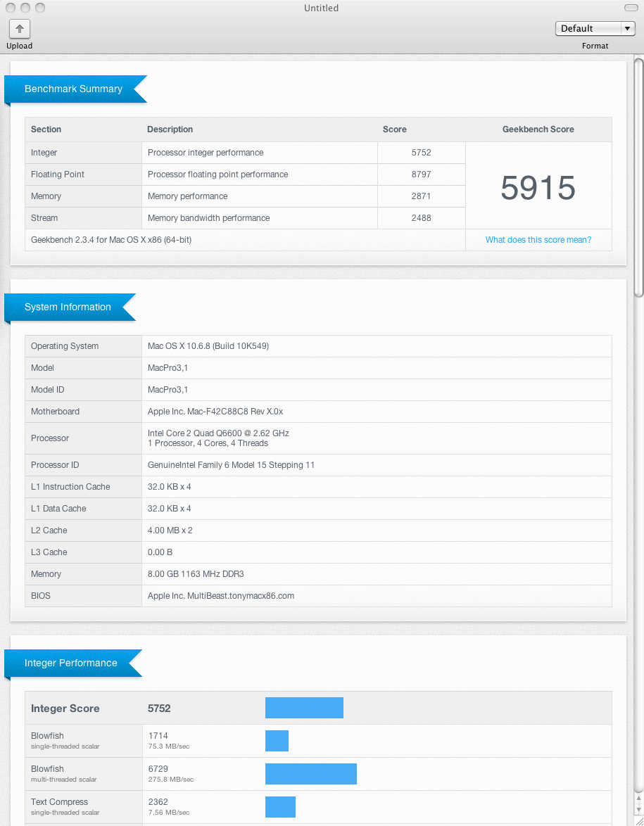Click the Integer Score blue bar
Screen dimensions: 644x826
(304, 708)
